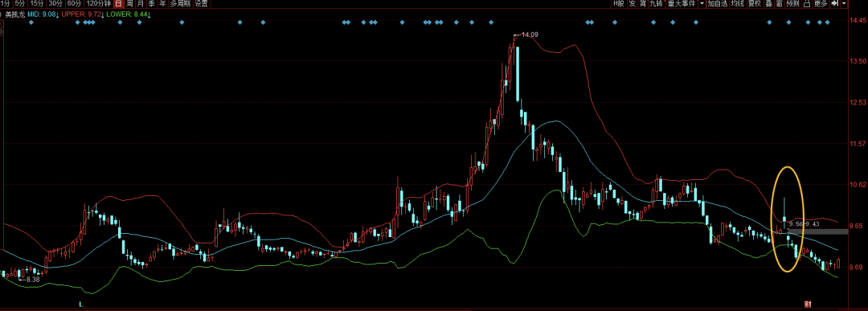Toggle the 九转 indicator
The height and width of the screenshot is (311, 868).
[x=656, y=3]
